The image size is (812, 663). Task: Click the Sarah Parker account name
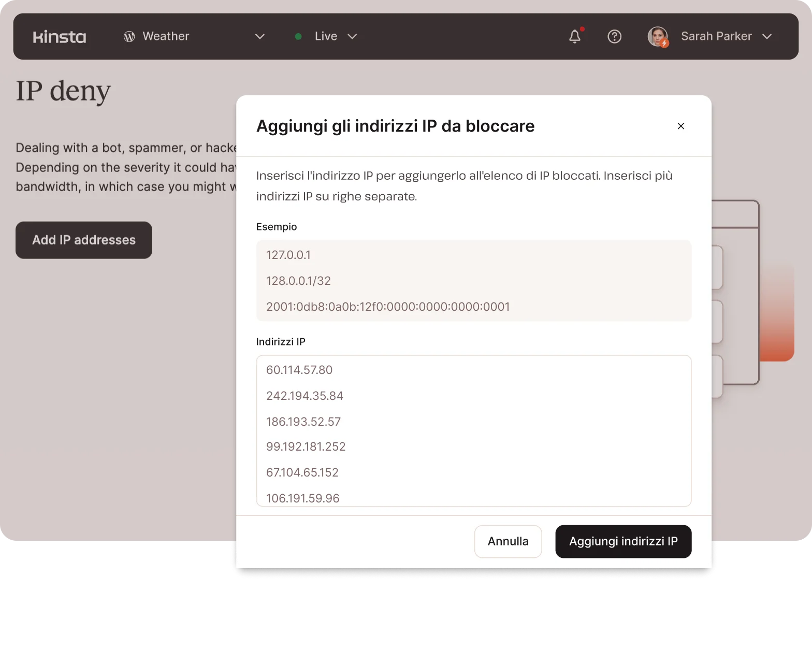716,36
